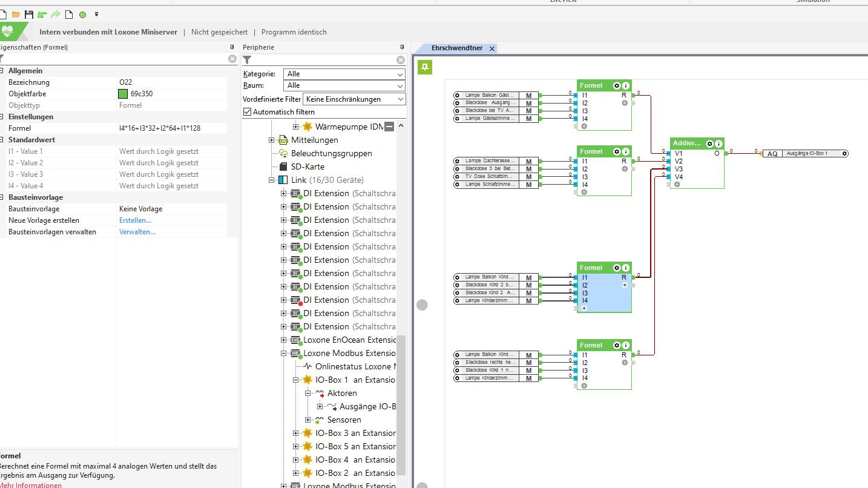Pin the Peripherie panel

[x=402, y=47]
